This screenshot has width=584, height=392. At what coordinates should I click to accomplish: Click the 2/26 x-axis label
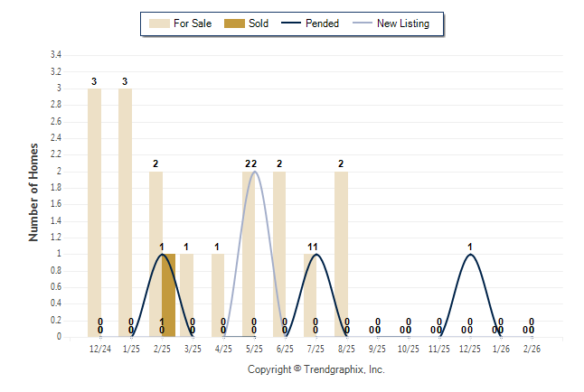[x=532, y=349]
